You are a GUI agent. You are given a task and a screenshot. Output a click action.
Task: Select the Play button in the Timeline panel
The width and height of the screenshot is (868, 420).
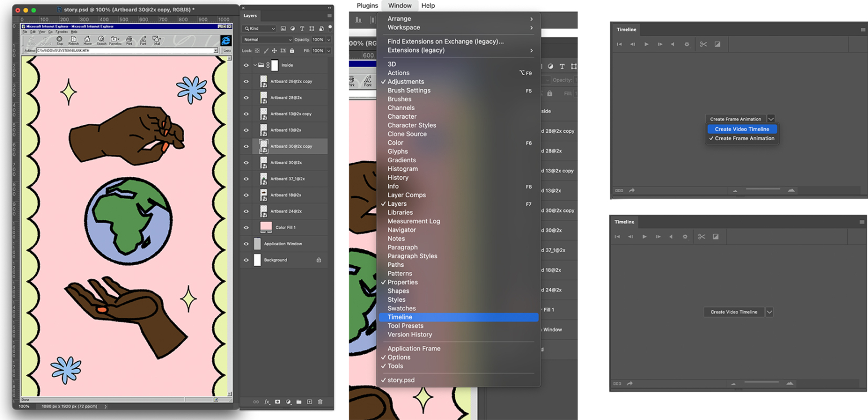646,44
